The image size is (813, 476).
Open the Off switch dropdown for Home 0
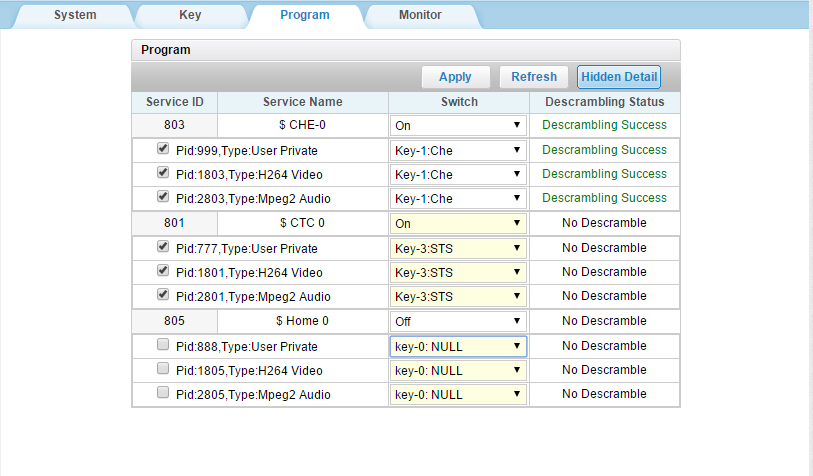click(x=458, y=321)
